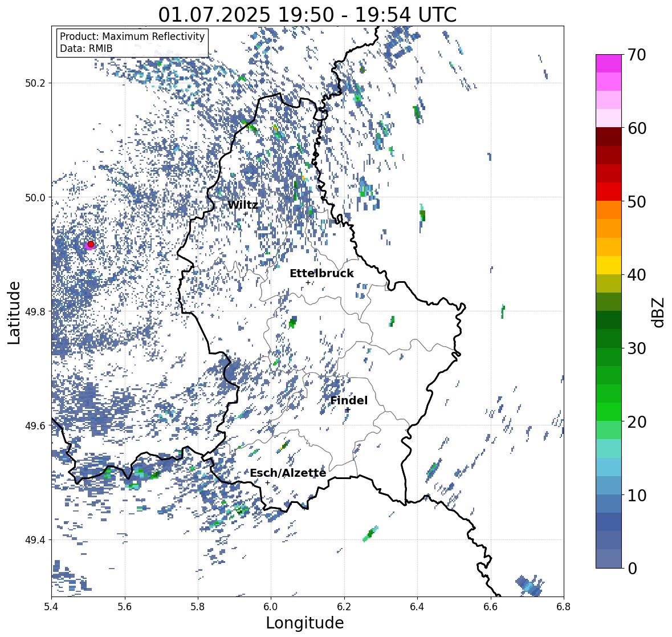Click the Latitude axis label
This screenshot has height=637, width=672.
(14, 313)
